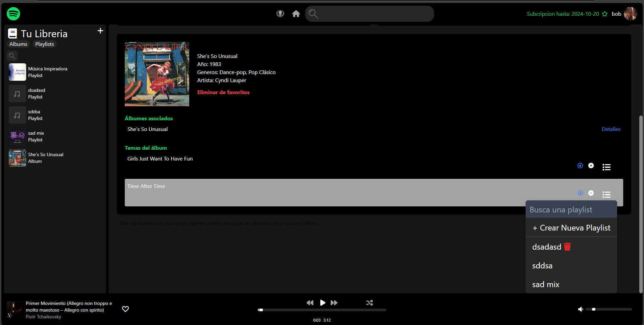Viewport: 644px width, 325px height.
Task: Click the She's So Unusual cover art
Action: (x=157, y=74)
